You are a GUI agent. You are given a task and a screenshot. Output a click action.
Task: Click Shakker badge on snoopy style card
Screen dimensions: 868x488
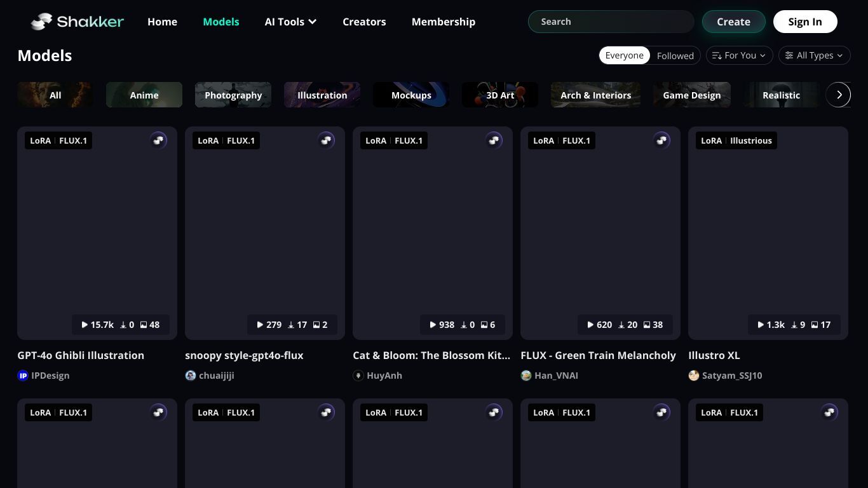point(326,140)
